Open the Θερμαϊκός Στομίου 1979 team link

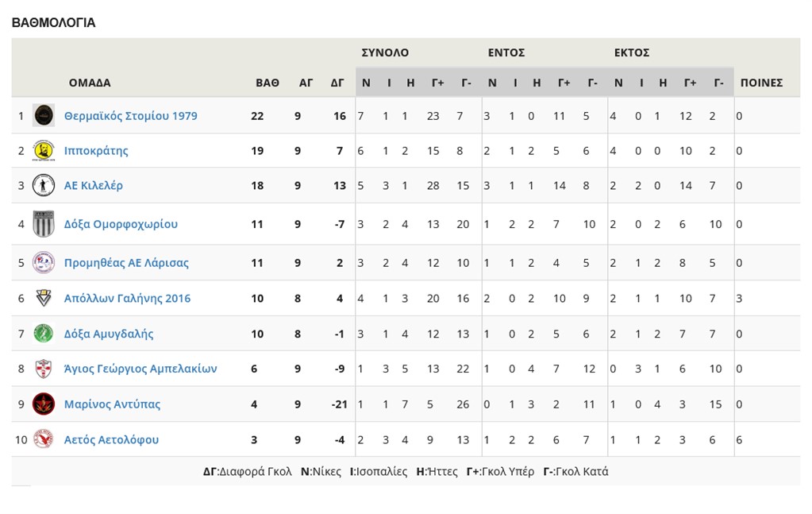coord(130,116)
